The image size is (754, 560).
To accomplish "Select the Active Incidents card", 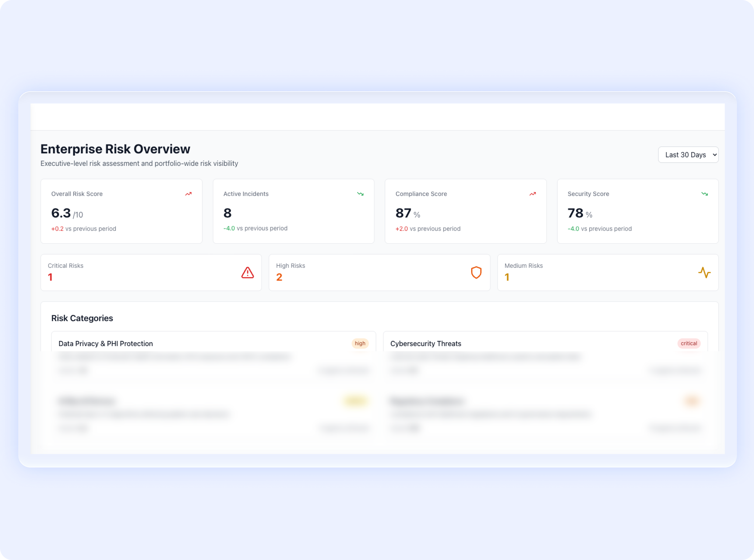I will [293, 211].
